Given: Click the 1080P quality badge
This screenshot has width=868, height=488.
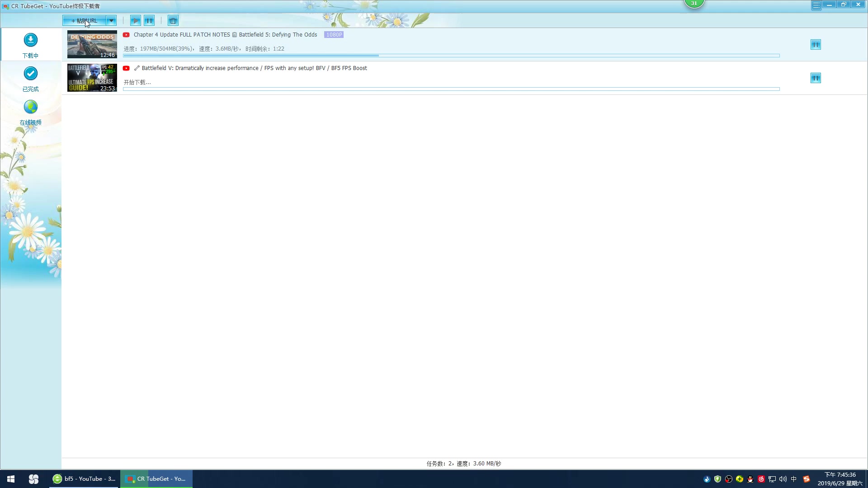Looking at the screenshot, I should pos(334,35).
